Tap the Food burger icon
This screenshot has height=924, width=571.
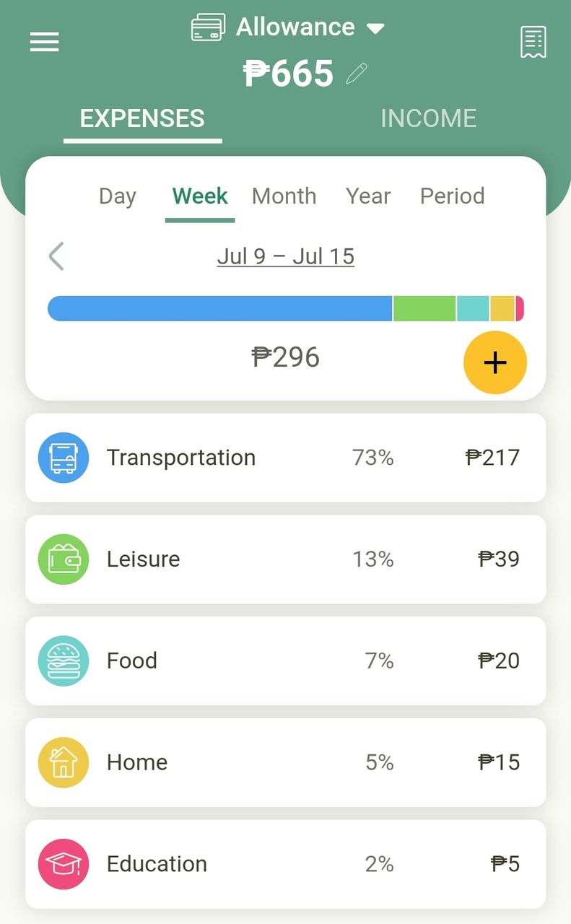tap(64, 661)
